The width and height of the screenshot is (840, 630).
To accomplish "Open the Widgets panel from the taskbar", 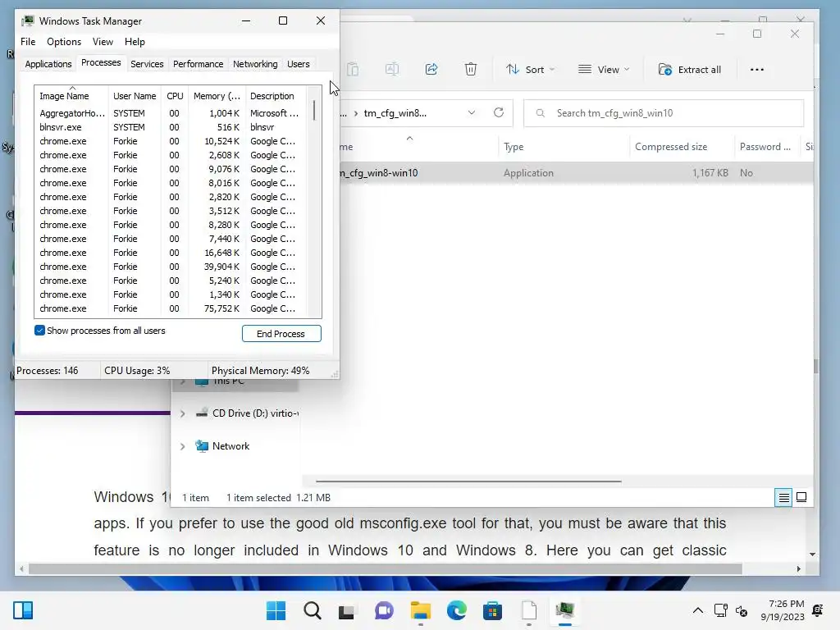I will click(23, 610).
